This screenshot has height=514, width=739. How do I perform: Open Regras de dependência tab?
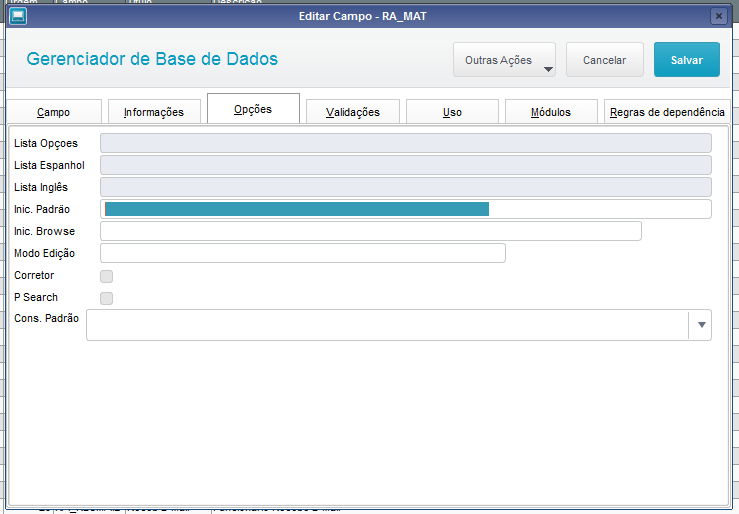click(667, 112)
